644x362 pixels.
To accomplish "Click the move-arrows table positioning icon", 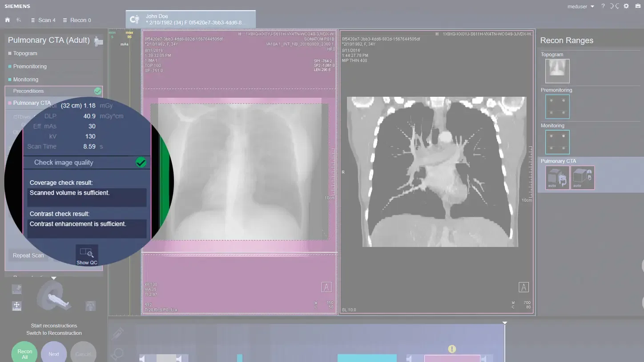I will click(16, 306).
